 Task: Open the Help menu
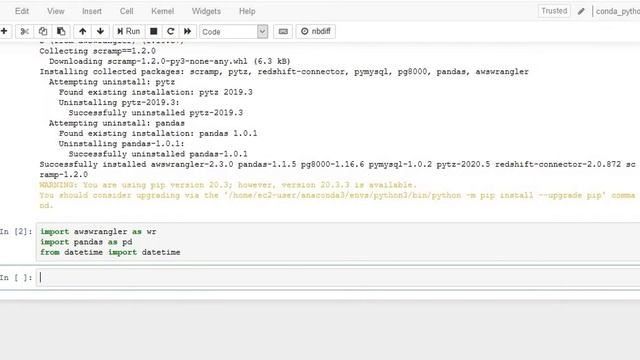coord(247,11)
